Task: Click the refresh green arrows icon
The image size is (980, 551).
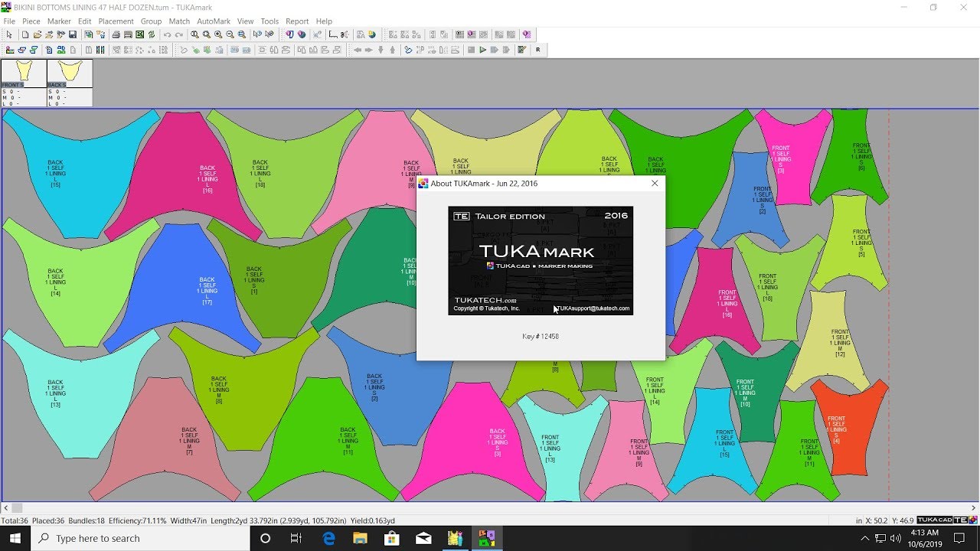Action: click(152, 34)
